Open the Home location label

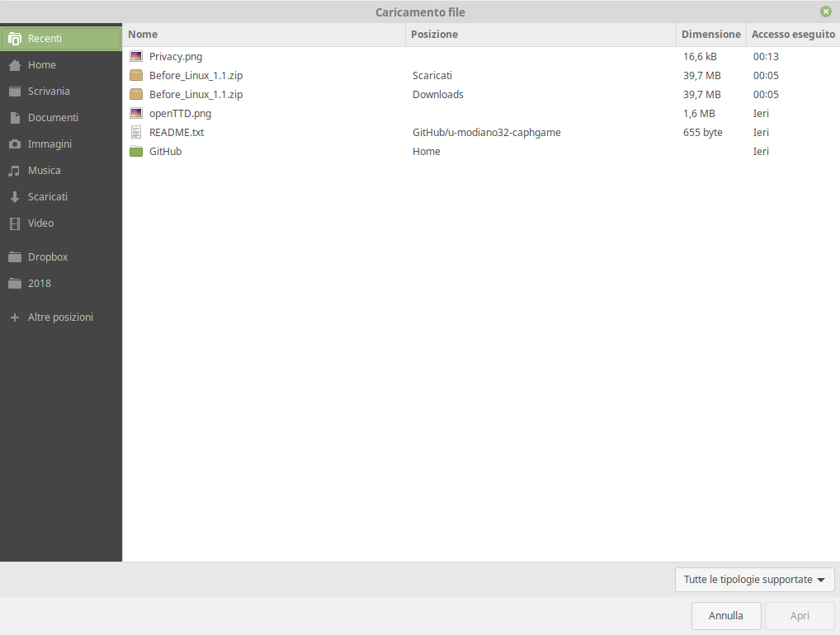point(42,65)
